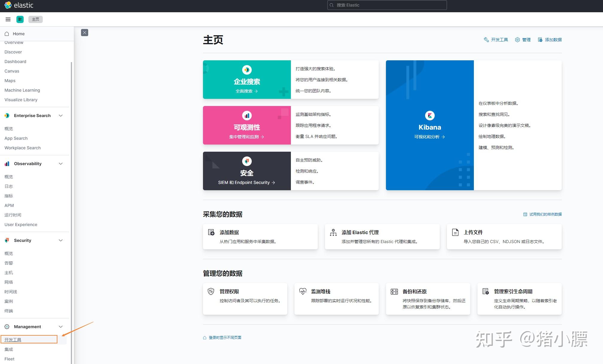Close the navigation panel with the X button
The width and height of the screenshot is (603, 364).
point(85,33)
